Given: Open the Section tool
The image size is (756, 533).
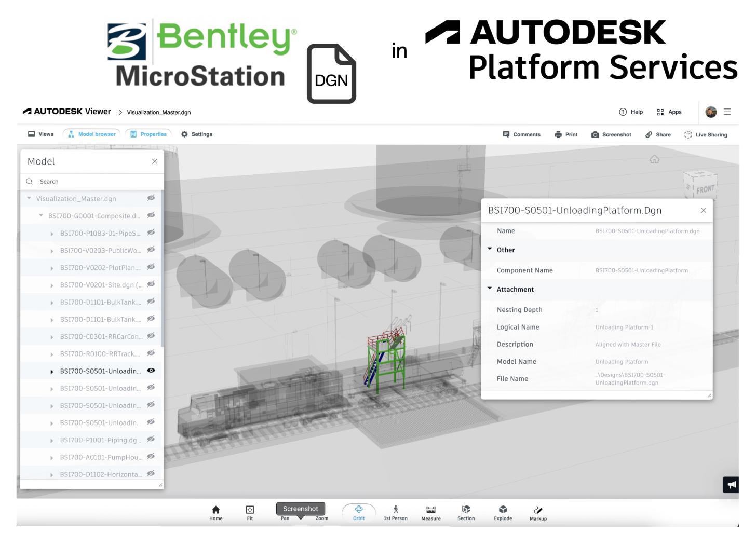Looking at the screenshot, I should click(x=466, y=512).
